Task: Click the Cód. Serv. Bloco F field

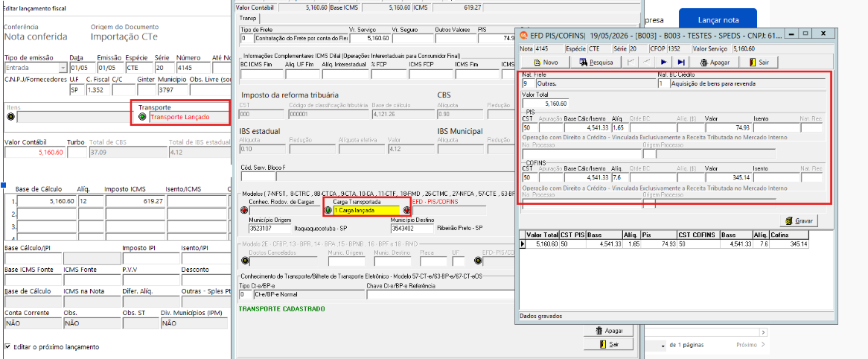Action: tap(258, 177)
